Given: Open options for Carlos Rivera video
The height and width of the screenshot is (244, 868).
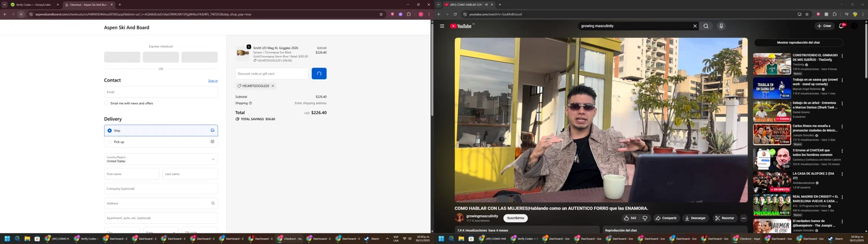Looking at the screenshot, I should coord(842,127).
